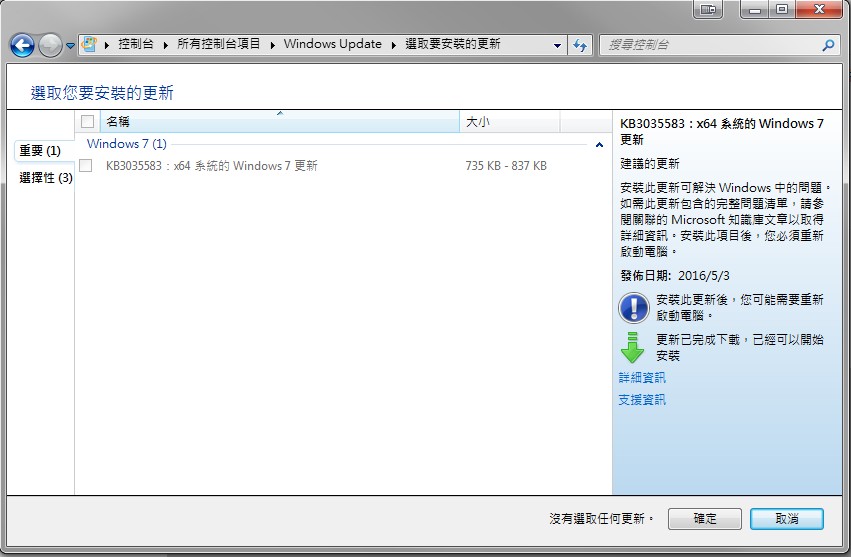This screenshot has width=851, height=557.
Task: Refresh the page using the refresh button
Action: [580, 45]
